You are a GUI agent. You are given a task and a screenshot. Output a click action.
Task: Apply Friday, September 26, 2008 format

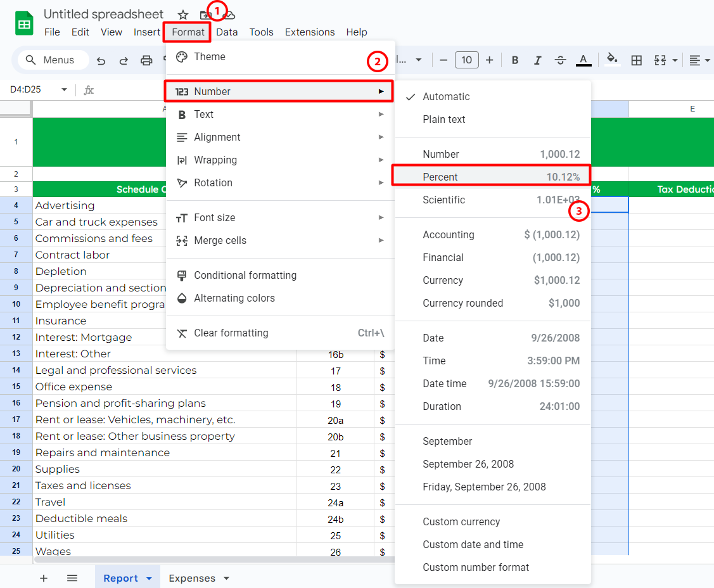pos(493,487)
